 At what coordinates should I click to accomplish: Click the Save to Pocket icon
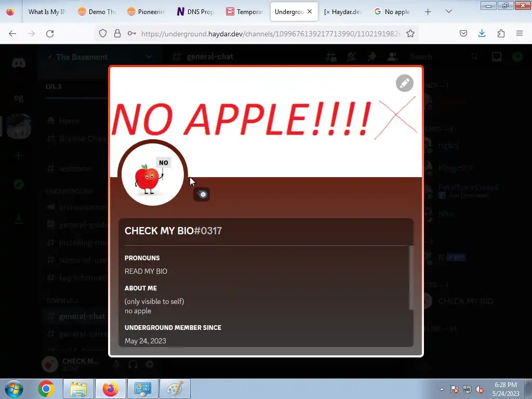coord(463,33)
